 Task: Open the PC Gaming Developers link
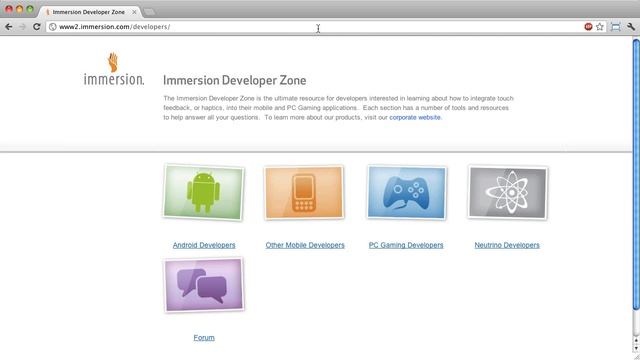click(x=406, y=245)
